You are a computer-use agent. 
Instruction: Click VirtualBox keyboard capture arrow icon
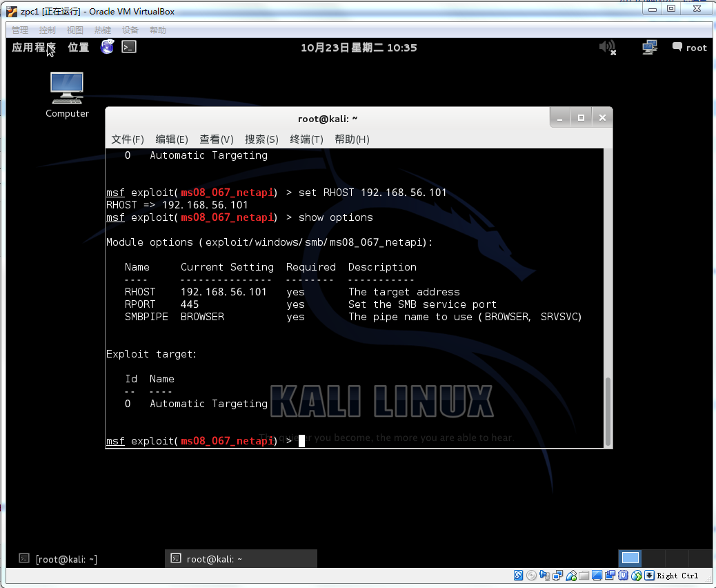649,576
